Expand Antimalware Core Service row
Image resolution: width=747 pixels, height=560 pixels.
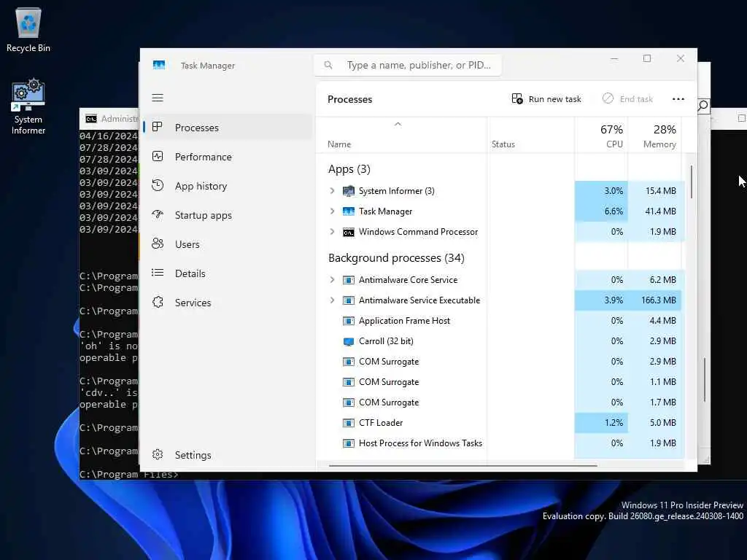332,279
